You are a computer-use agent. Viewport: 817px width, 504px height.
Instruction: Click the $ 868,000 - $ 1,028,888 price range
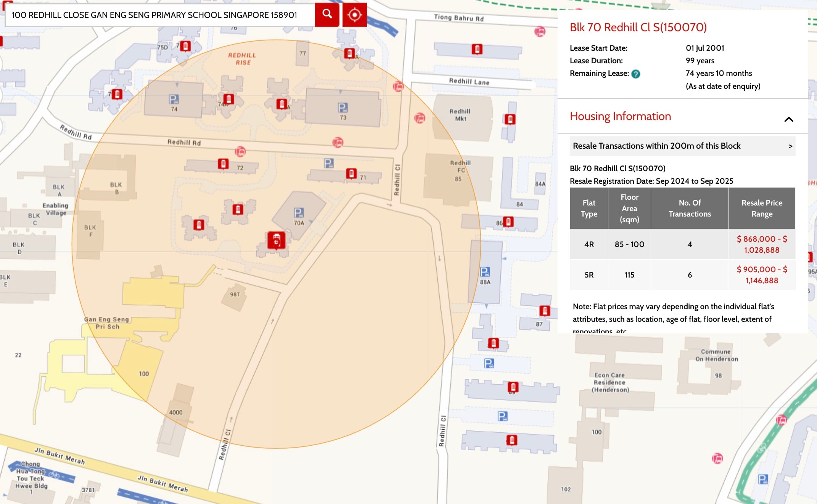click(x=762, y=244)
